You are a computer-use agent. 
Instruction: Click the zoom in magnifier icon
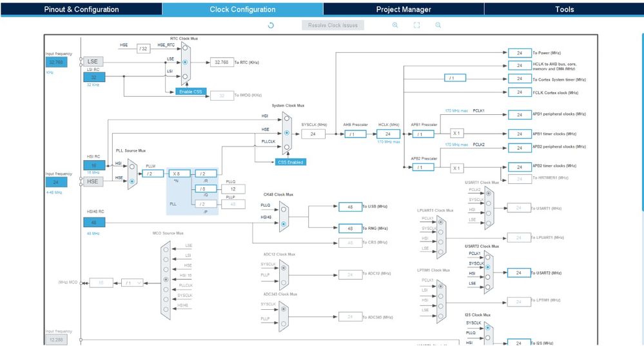point(395,25)
